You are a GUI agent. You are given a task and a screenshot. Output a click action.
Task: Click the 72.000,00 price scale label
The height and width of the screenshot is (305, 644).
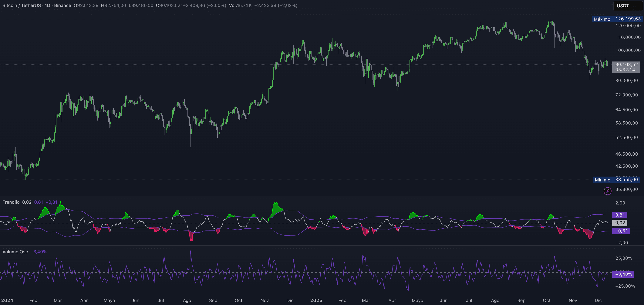[626, 95]
